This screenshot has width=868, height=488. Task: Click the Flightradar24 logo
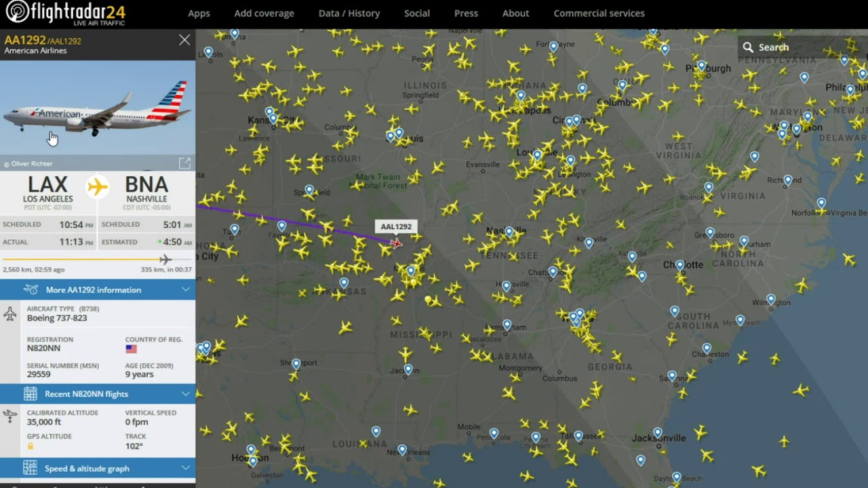[65, 13]
